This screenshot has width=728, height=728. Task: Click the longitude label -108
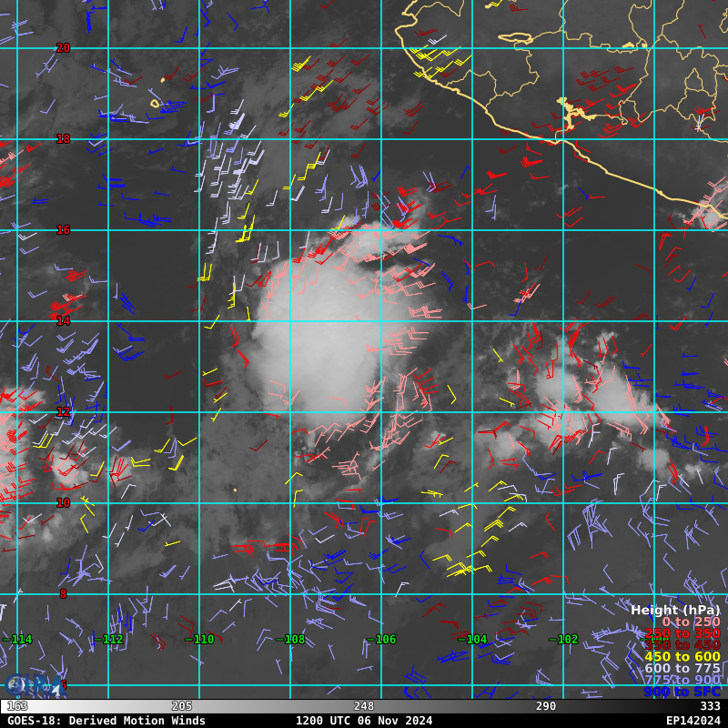coord(290,640)
